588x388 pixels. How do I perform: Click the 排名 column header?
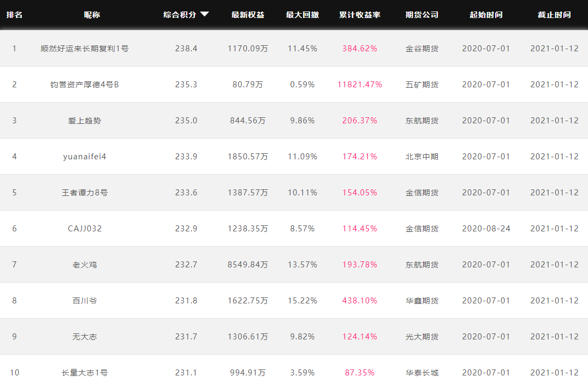[x=14, y=15]
